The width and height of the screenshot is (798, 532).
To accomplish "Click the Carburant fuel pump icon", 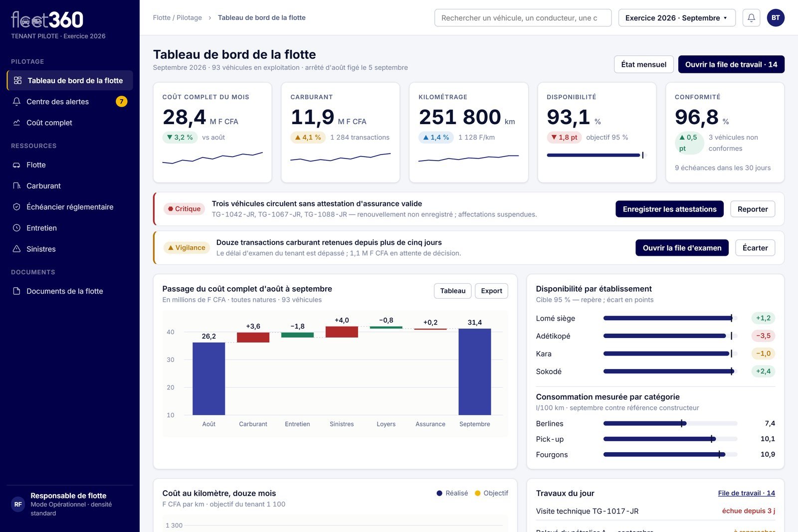I will (x=16, y=186).
